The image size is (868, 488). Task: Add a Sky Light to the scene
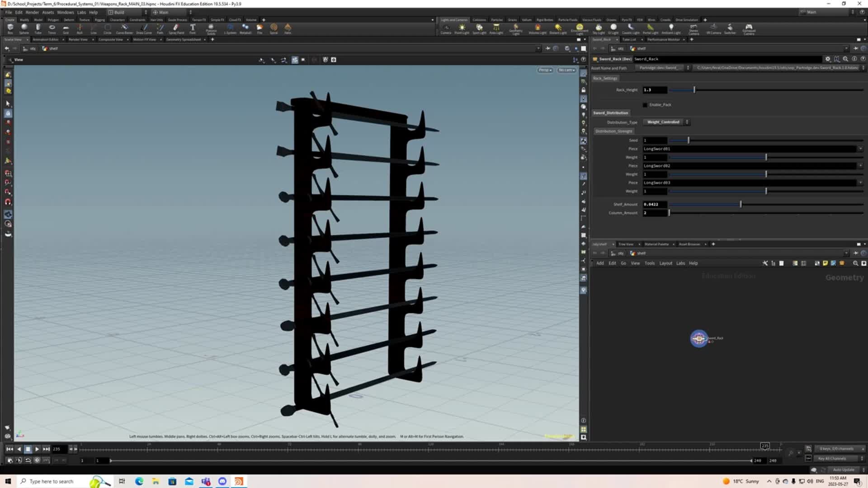[x=599, y=29]
